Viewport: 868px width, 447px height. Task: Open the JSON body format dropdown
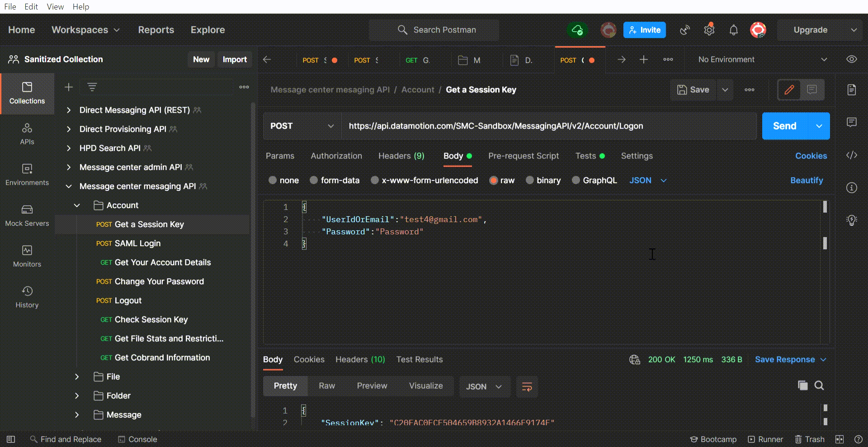click(647, 180)
